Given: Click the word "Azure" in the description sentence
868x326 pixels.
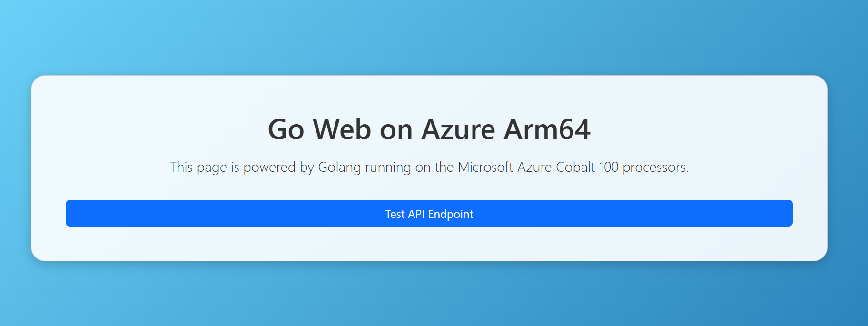Looking at the screenshot, I should [x=534, y=168].
